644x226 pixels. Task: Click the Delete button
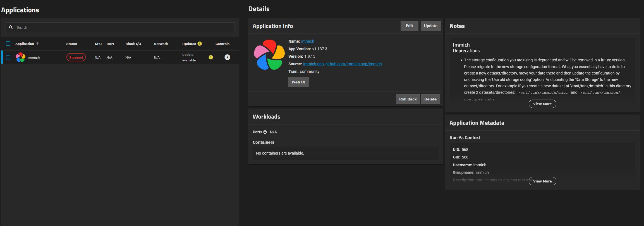(x=430, y=99)
